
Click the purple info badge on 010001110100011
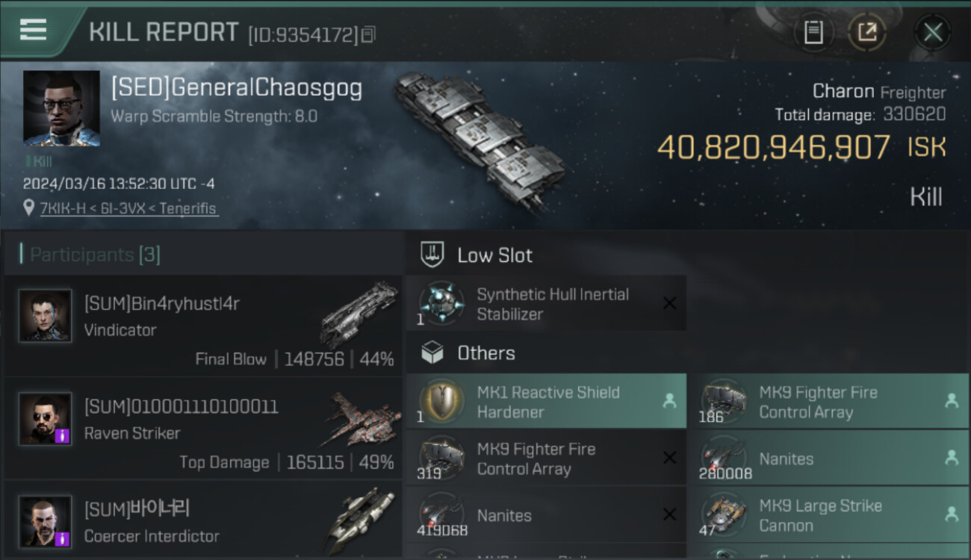[x=63, y=436]
